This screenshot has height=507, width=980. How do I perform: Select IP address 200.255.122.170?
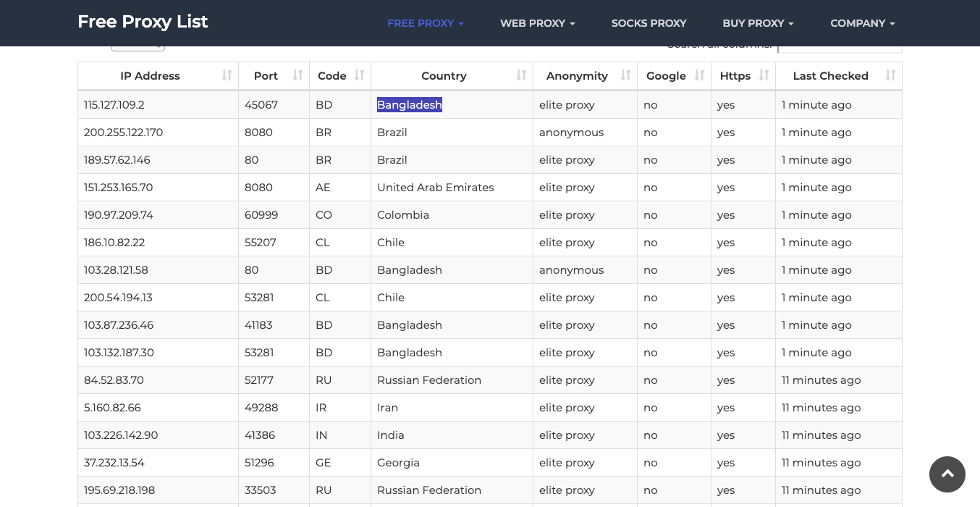coord(124,133)
